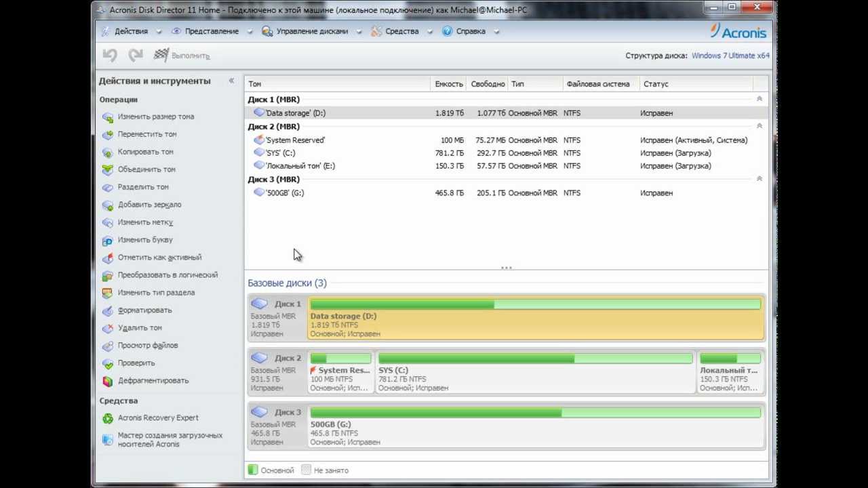Collapse the Диск 3 (MBR) group
Viewport: 868px width, 488px height.
click(759, 179)
